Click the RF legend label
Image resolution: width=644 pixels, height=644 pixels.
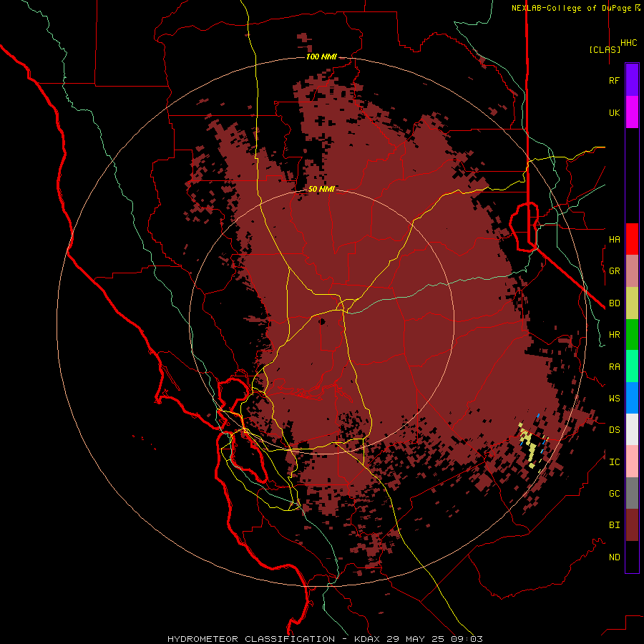pos(614,80)
